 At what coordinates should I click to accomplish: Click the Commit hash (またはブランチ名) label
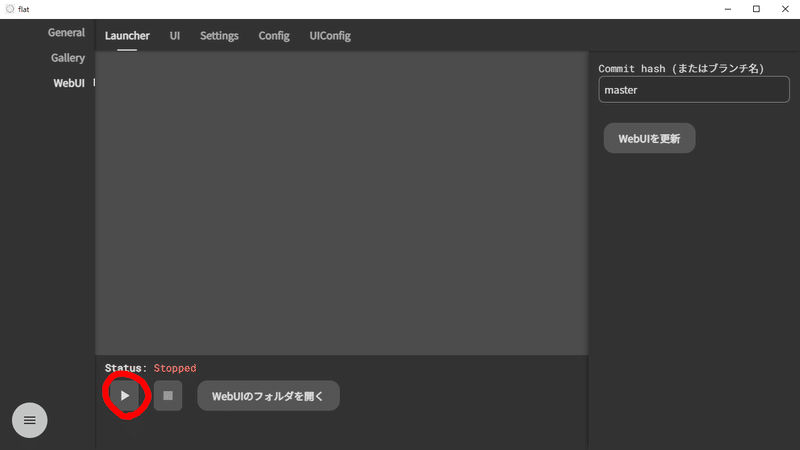point(682,68)
